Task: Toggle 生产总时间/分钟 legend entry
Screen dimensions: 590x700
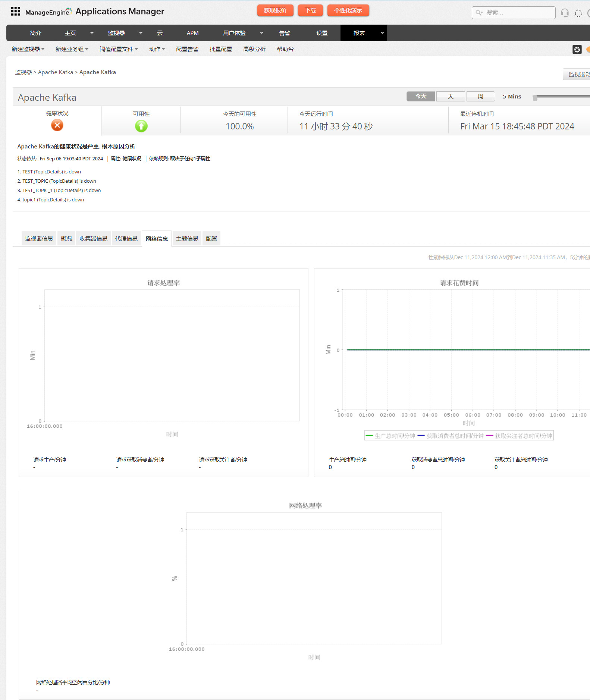Action: (390, 436)
